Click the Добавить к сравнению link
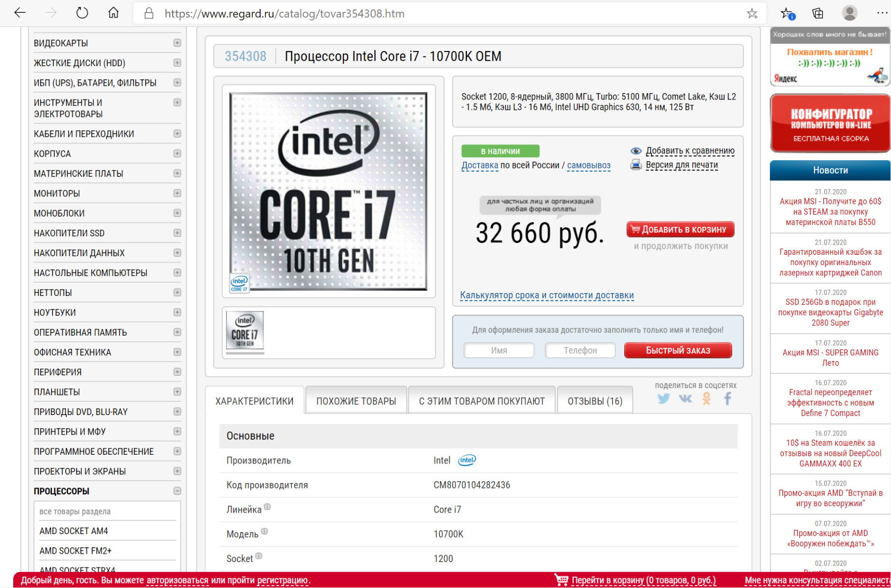This screenshot has height=588, width=891. pos(690,151)
